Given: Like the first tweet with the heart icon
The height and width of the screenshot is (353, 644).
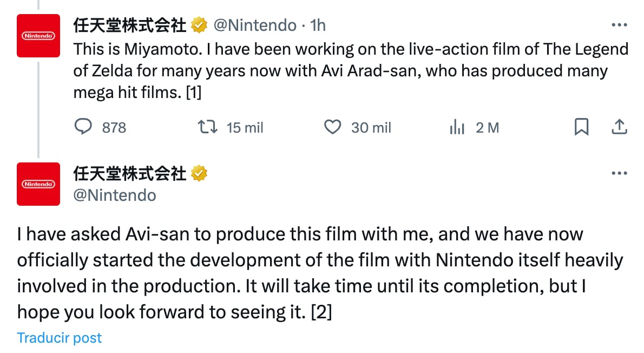Looking at the screenshot, I should click(334, 127).
